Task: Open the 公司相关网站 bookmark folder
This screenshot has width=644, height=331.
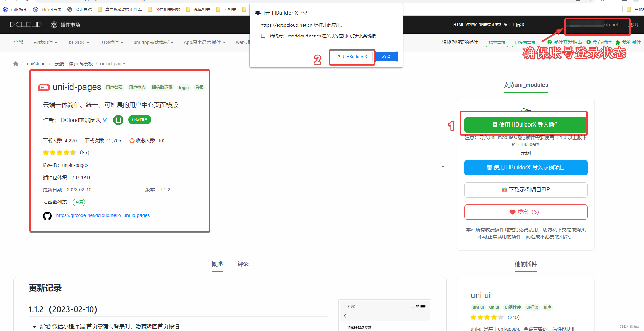Action: tap(164, 9)
